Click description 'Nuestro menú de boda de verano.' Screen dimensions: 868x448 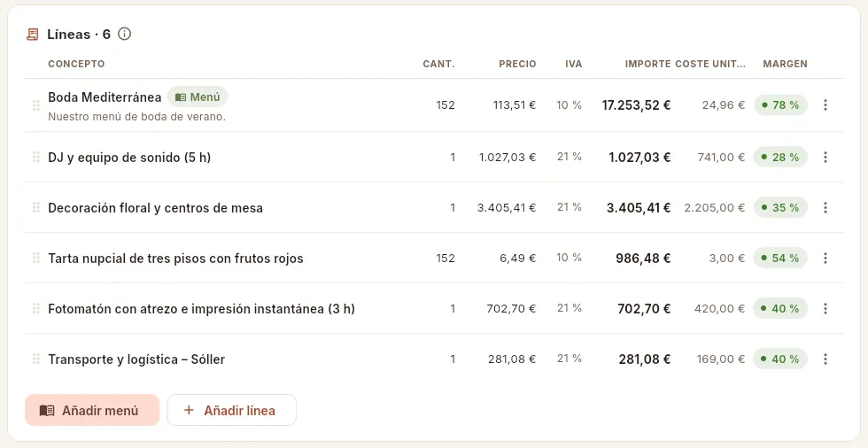(136, 117)
